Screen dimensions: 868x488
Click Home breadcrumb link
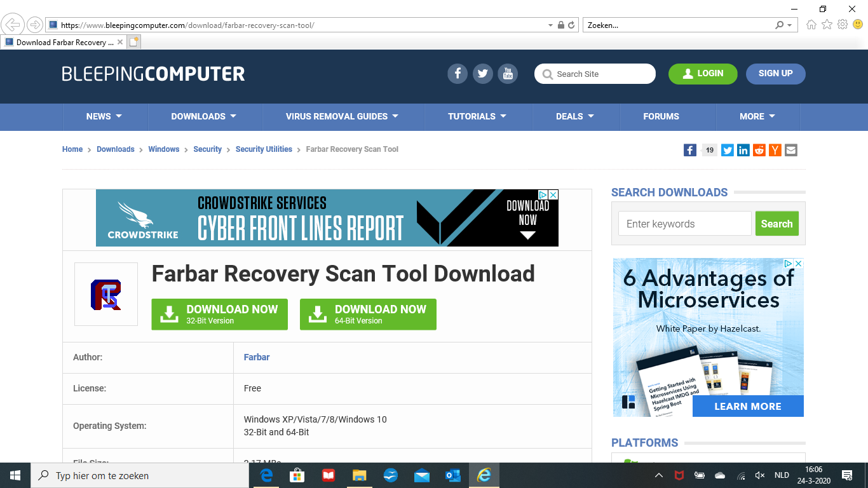pos(72,149)
